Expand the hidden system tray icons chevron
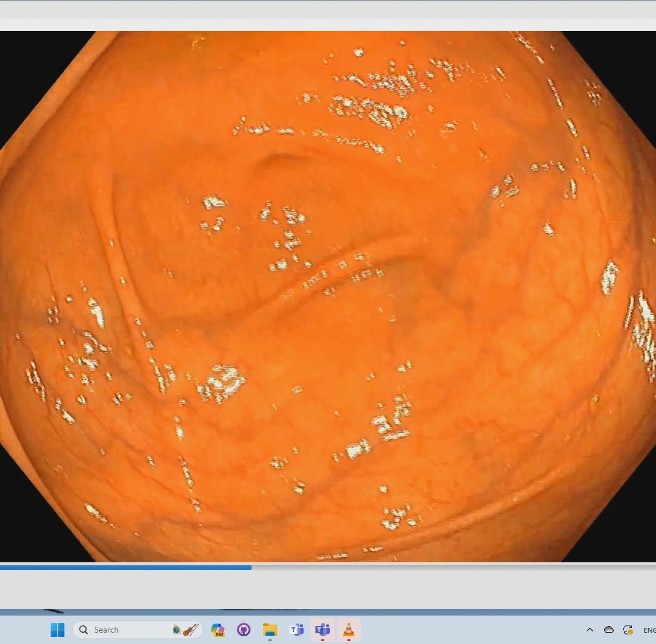This screenshot has height=644, width=656. coord(590,630)
